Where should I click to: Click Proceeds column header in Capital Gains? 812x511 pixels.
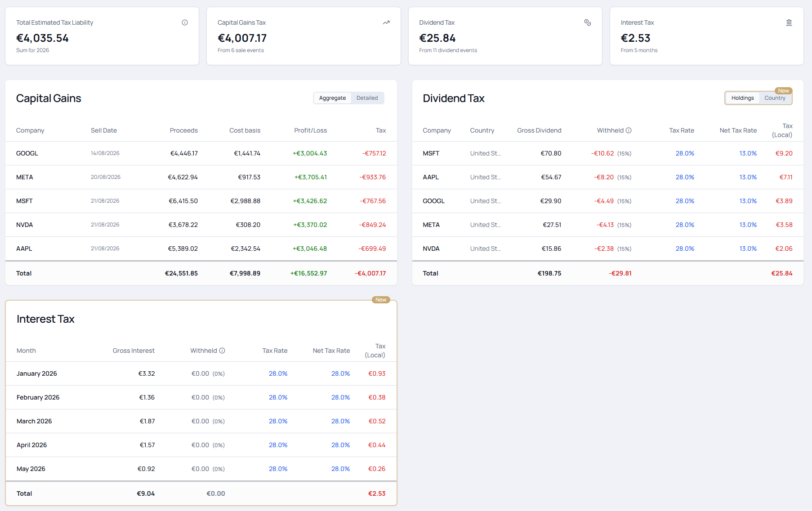[x=183, y=130]
